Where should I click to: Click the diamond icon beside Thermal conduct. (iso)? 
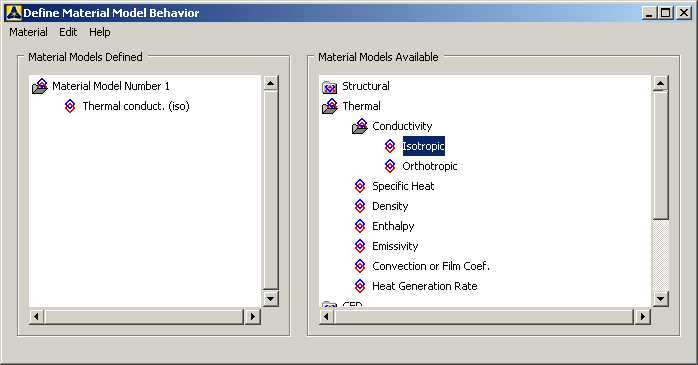coord(70,106)
